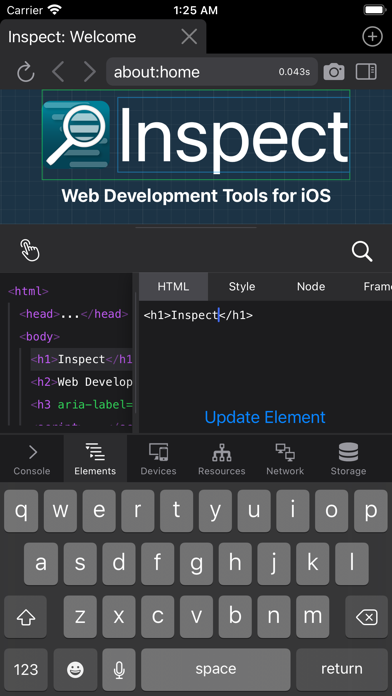392x696 pixels.
Task: Select the html tag in the tree
Action: pyautogui.click(x=28, y=292)
